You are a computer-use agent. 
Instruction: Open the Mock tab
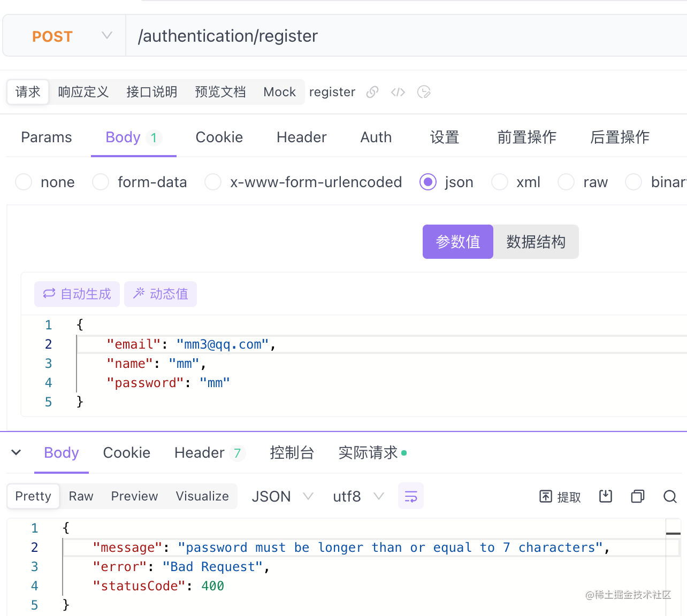280,92
